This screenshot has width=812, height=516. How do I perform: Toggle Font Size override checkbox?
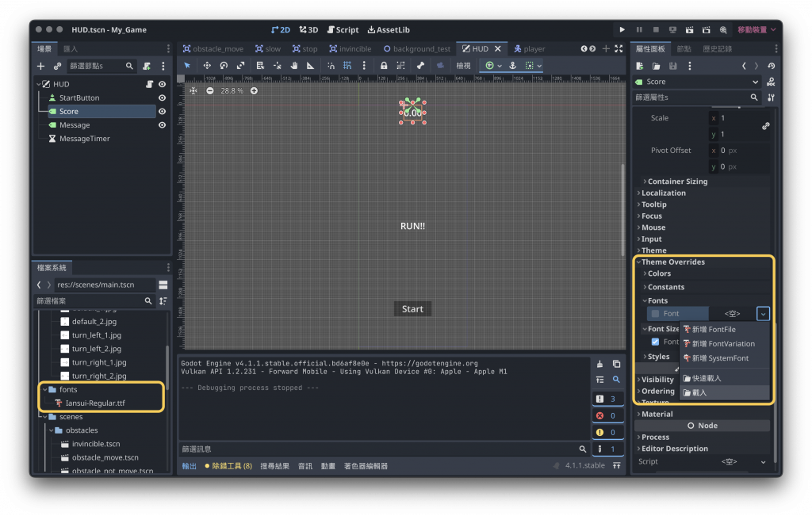655,342
